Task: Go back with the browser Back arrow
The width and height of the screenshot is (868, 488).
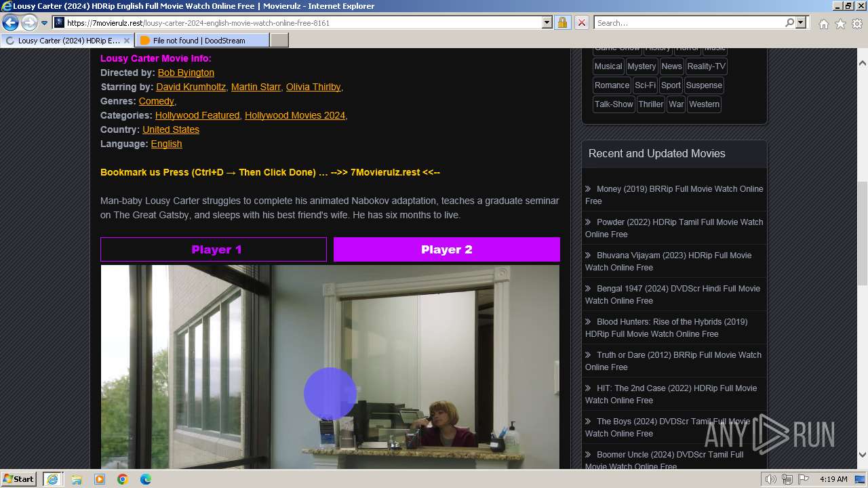Action: [10, 23]
